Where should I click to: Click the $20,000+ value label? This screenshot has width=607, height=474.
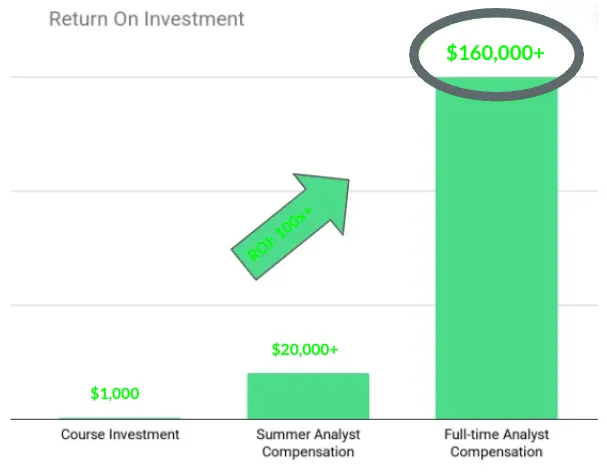(x=305, y=350)
